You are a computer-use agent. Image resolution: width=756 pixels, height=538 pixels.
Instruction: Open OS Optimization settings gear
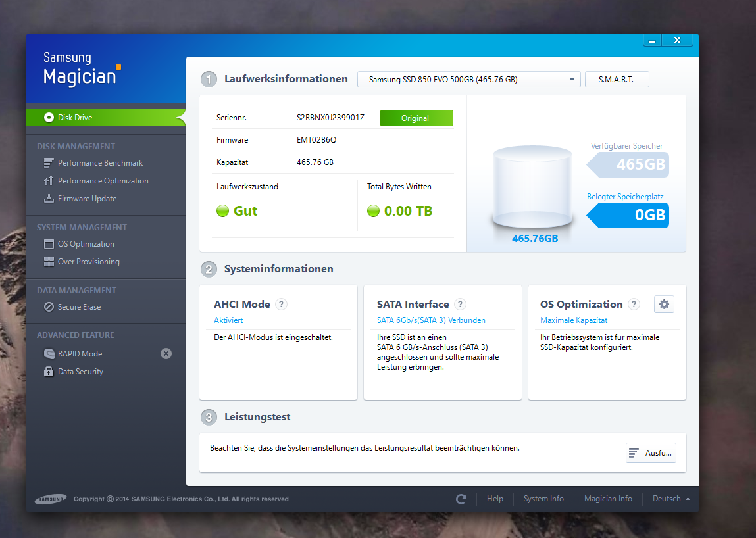click(x=664, y=305)
